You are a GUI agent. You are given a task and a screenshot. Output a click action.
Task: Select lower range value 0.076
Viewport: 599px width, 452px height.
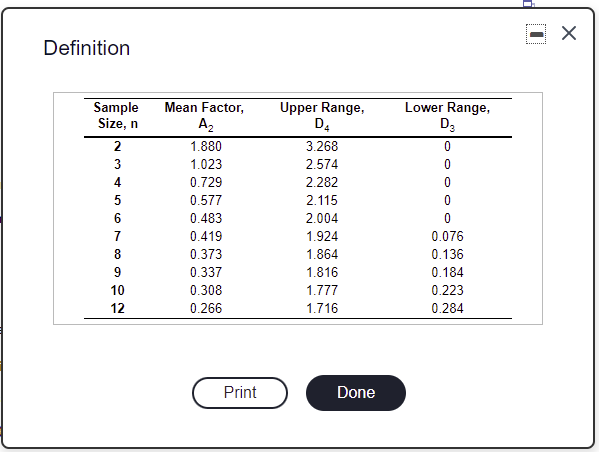click(447, 236)
